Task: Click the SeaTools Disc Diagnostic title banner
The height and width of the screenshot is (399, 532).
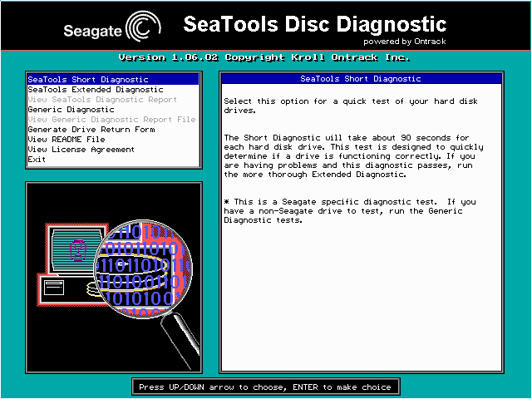Action: (314, 23)
